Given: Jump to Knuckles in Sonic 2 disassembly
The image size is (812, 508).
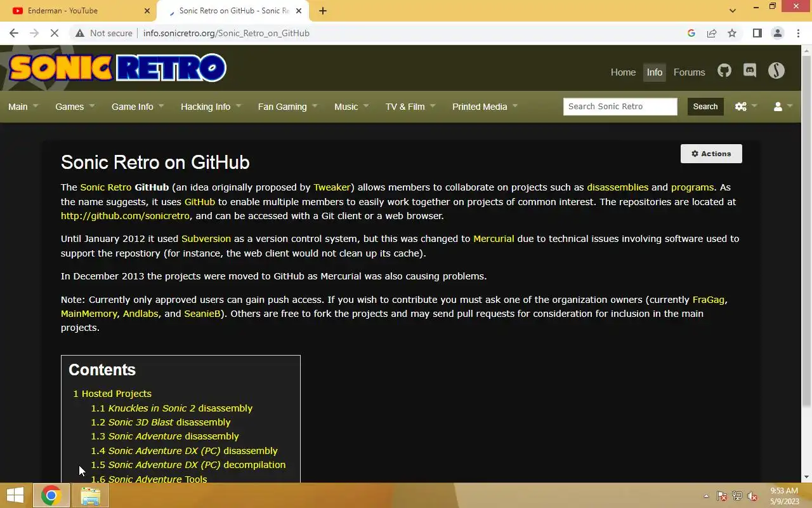Looking at the screenshot, I should (x=171, y=408).
